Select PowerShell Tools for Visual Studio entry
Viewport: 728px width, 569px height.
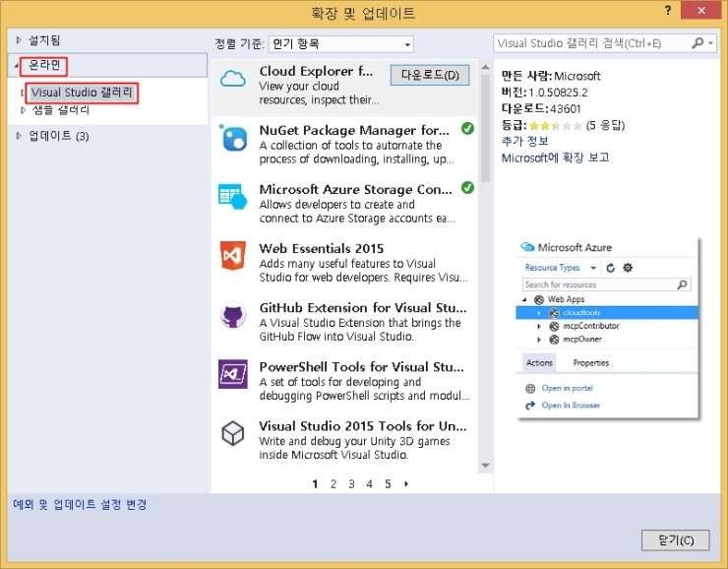click(x=344, y=381)
